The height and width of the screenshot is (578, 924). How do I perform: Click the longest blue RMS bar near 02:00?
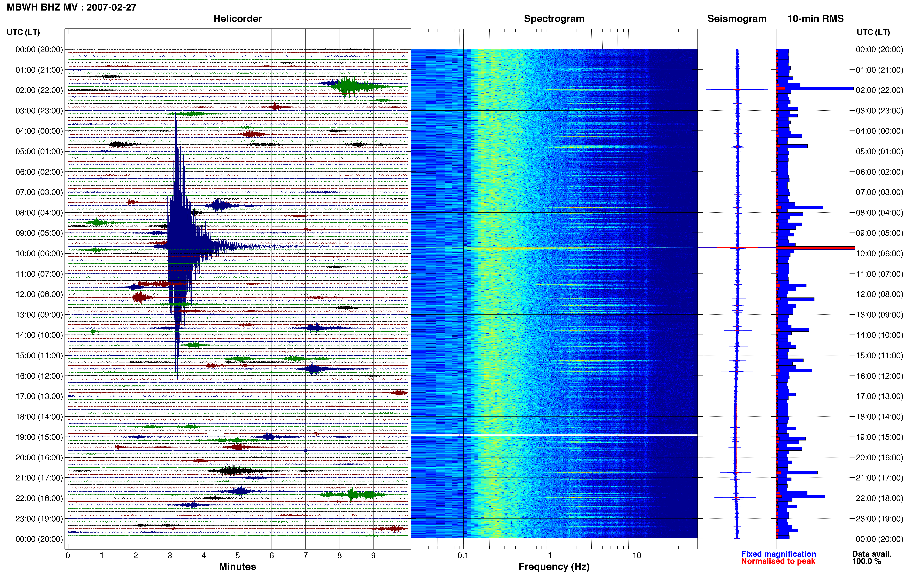pyautogui.click(x=816, y=88)
